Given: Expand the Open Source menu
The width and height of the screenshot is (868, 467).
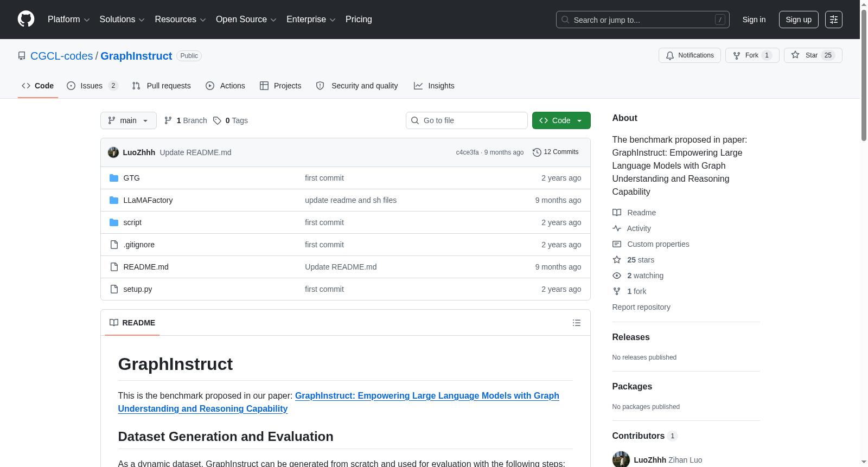Looking at the screenshot, I should (246, 20).
